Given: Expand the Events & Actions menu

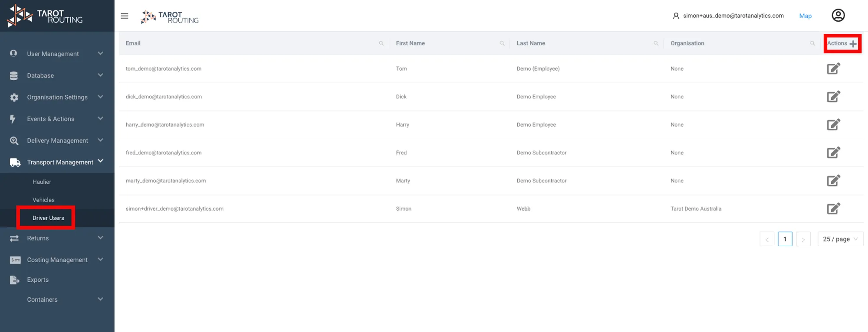Looking at the screenshot, I should point(57,119).
